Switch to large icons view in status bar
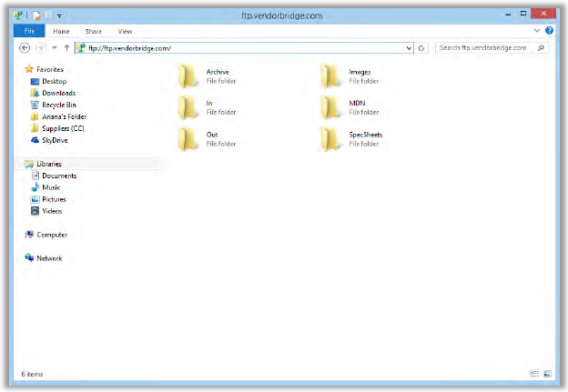Viewport: 568px width, 392px height. (x=547, y=374)
